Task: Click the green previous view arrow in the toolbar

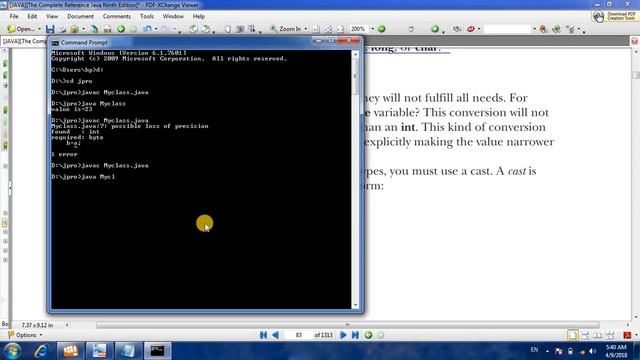Action: click(x=121, y=29)
